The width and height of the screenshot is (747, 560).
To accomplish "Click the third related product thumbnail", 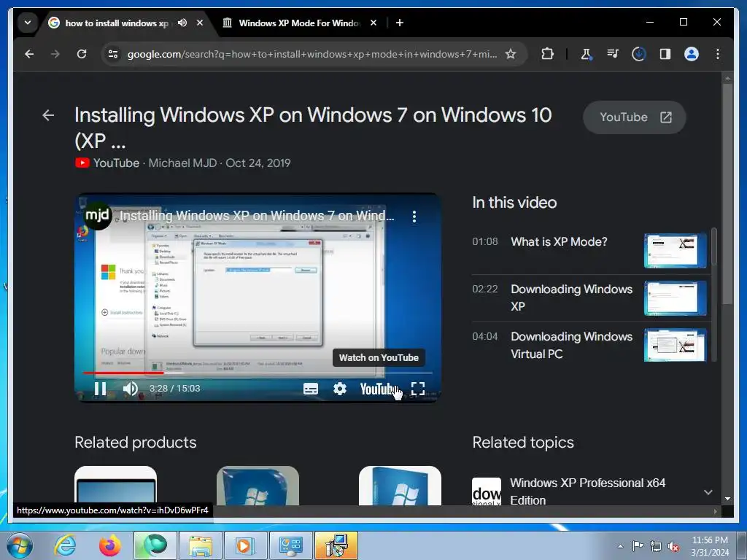I will 400,486.
